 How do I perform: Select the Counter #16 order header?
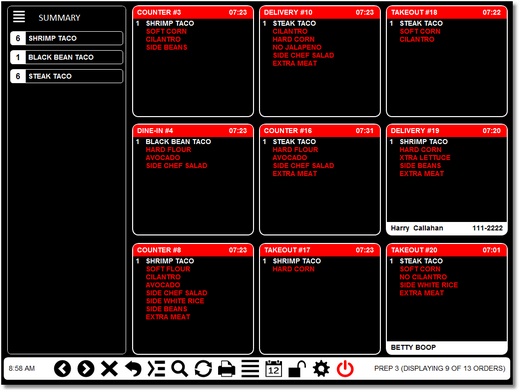[320, 131]
